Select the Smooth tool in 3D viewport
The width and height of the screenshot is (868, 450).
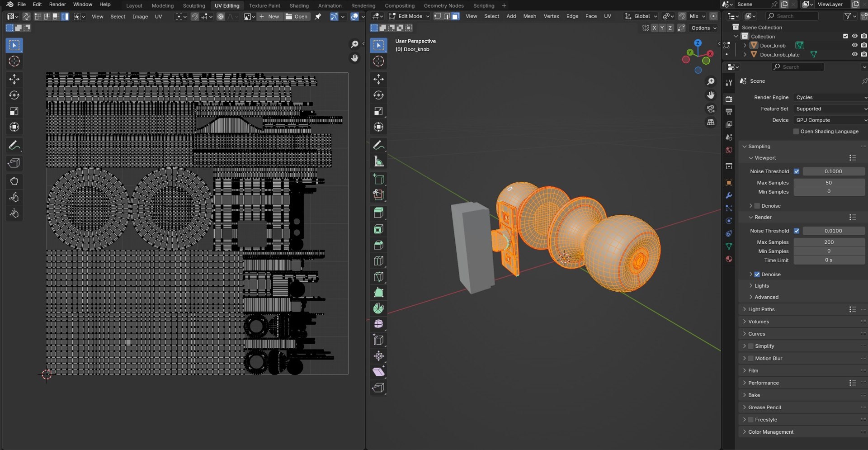point(378,324)
